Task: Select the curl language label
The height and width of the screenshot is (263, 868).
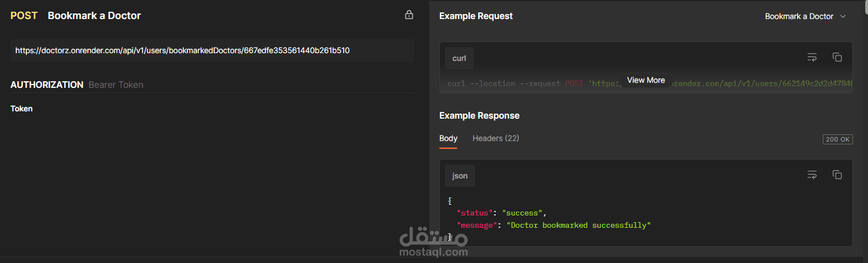Action: pyautogui.click(x=459, y=58)
